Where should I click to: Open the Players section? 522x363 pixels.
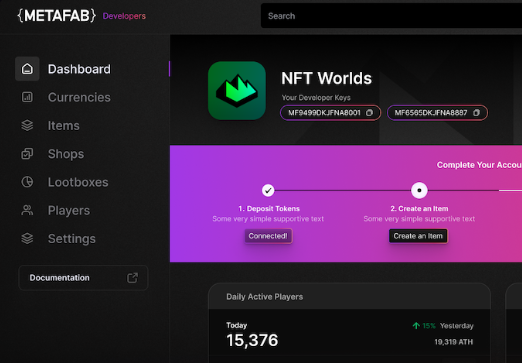click(x=69, y=211)
